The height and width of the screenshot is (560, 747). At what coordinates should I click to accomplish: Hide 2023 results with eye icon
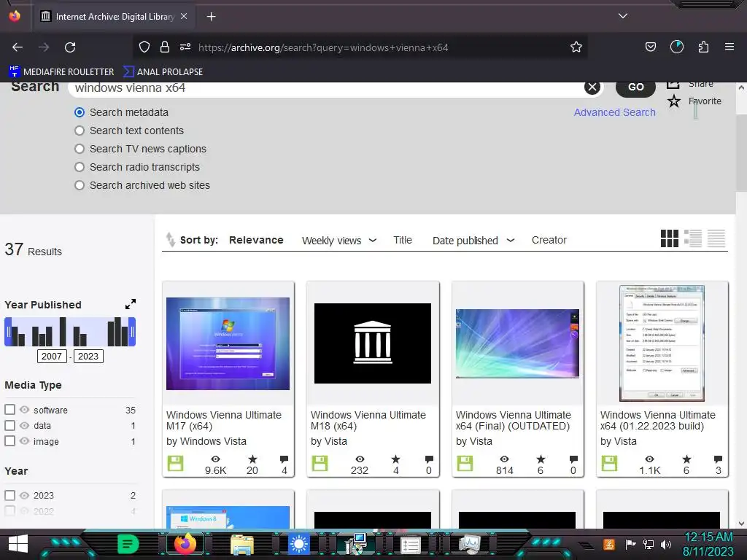tap(24, 495)
